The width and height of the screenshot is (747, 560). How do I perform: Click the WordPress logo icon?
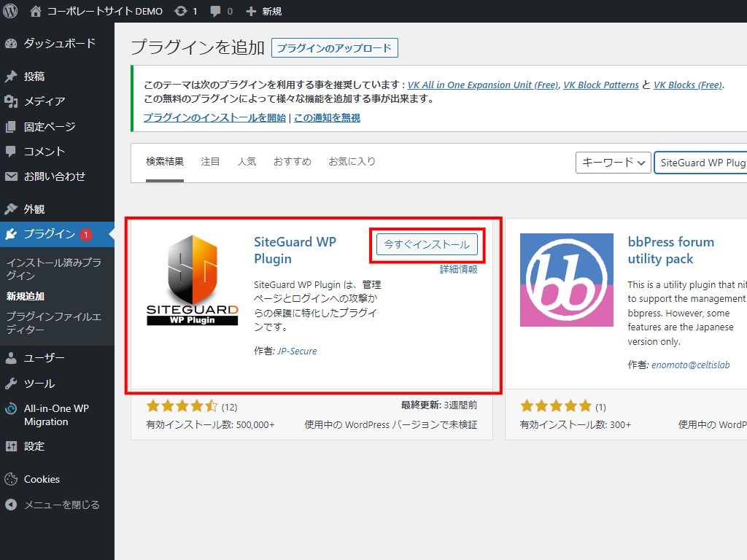(10, 11)
